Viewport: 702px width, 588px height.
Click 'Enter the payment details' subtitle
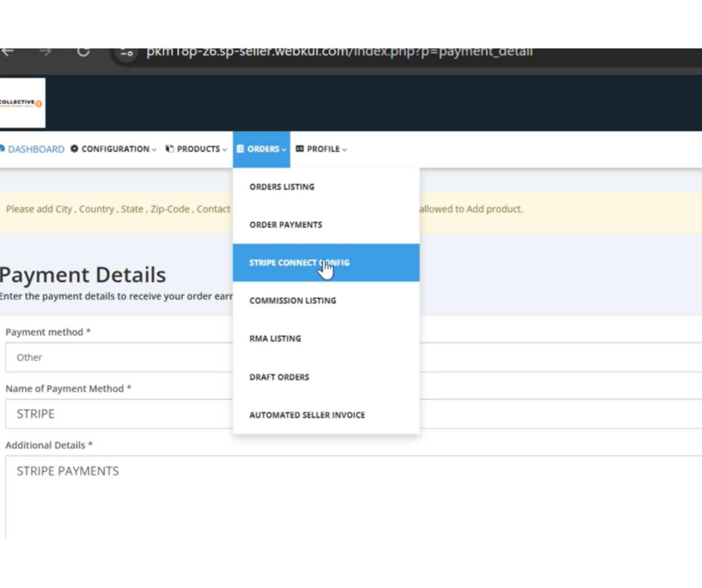pos(116,296)
